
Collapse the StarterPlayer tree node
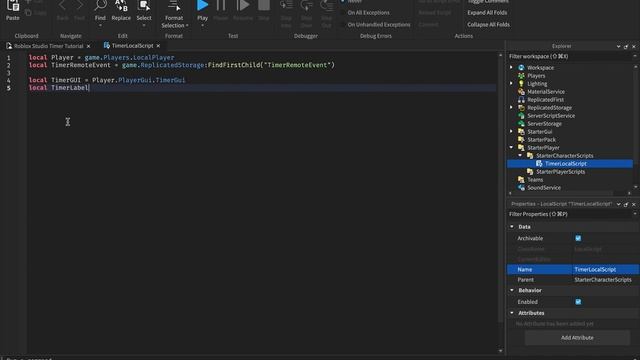pos(511,147)
